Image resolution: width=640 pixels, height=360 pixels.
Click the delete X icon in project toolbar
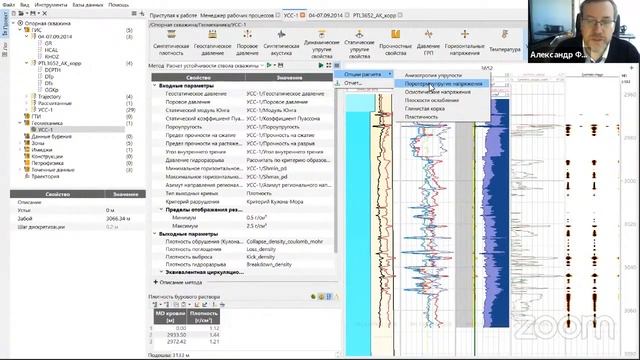(44, 13)
